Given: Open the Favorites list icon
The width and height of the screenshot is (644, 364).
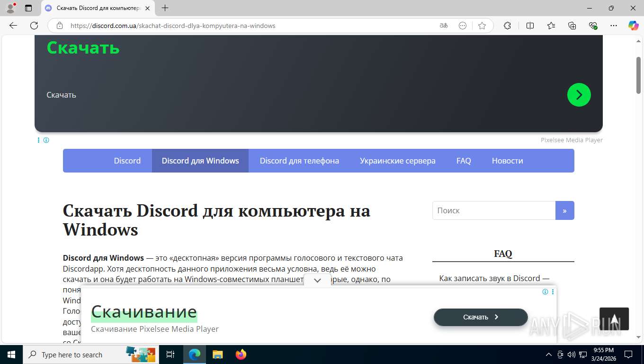Looking at the screenshot, I should pos(551,26).
